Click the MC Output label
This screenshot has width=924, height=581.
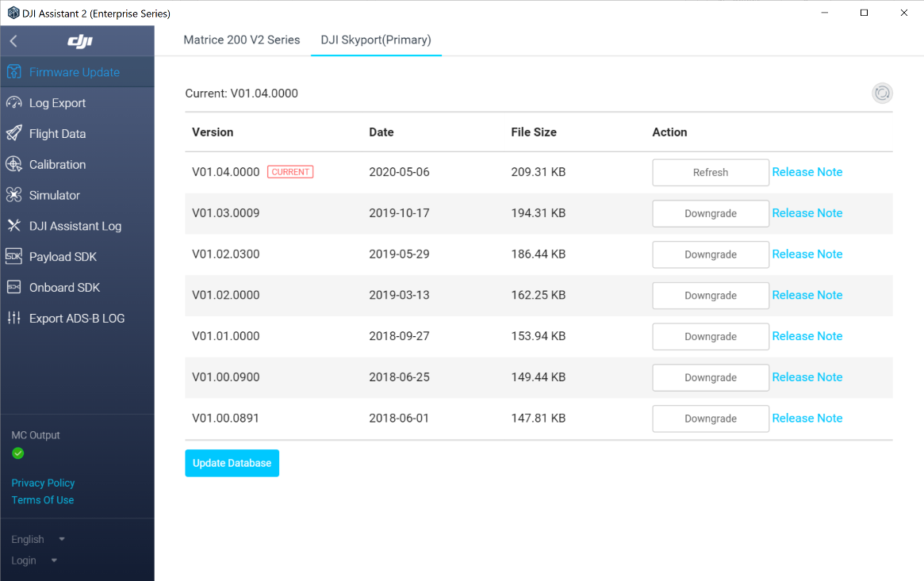[x=36, y=435]
